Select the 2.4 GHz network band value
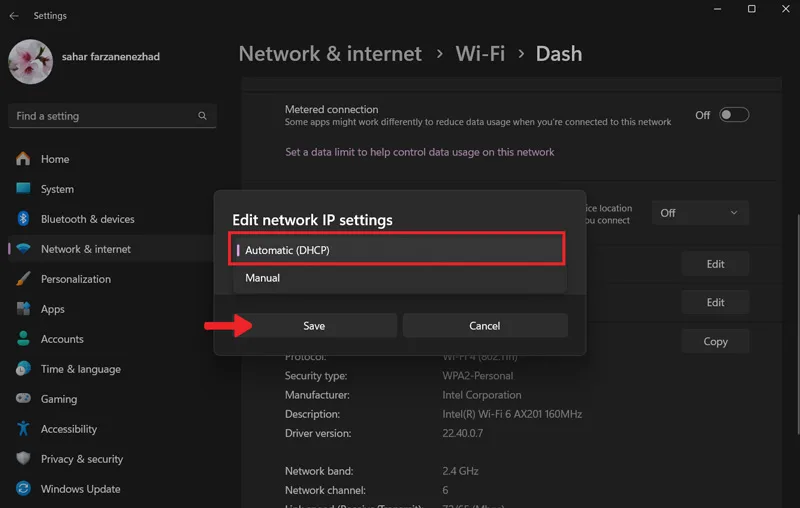 pyautogui.click(x=460, y=471)
